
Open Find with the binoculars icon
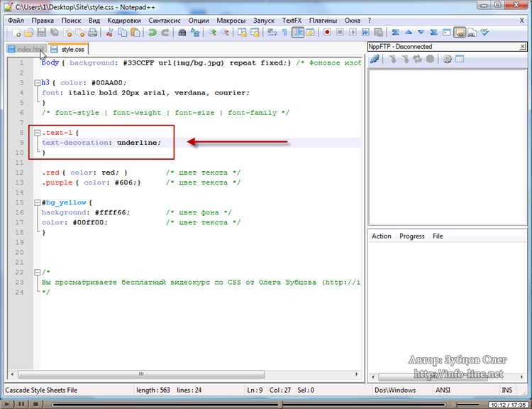point(182,33)
